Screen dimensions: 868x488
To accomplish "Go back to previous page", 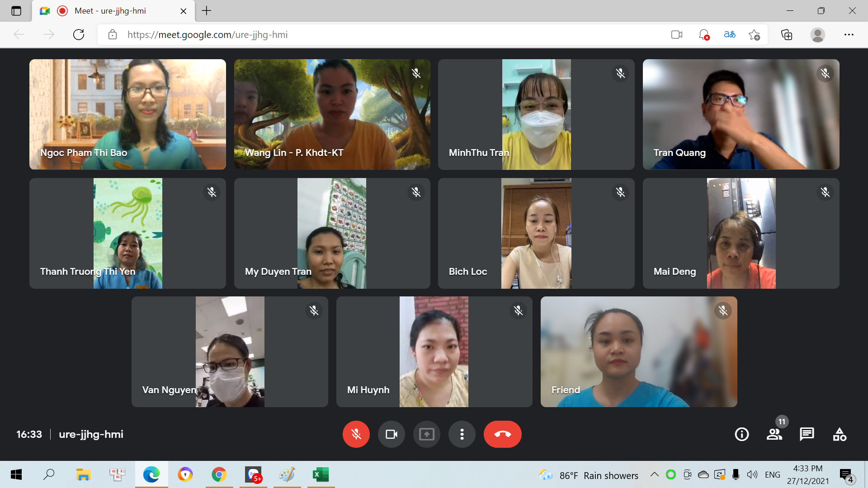I will point(19,34).
